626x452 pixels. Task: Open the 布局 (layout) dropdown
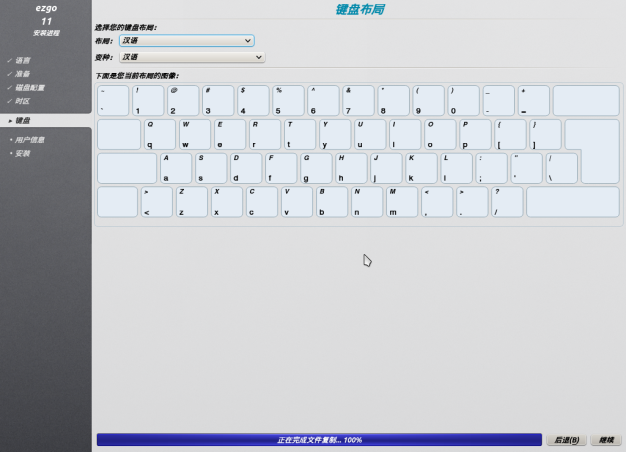coord(186,41)
